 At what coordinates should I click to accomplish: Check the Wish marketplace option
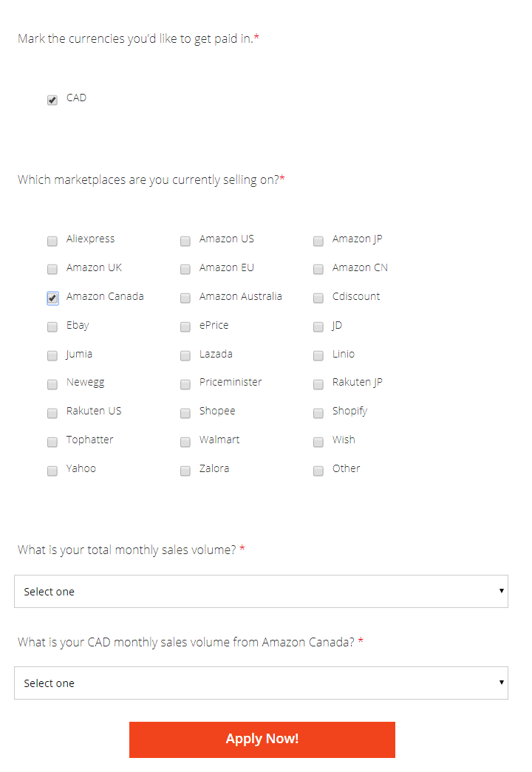(318, 441)
